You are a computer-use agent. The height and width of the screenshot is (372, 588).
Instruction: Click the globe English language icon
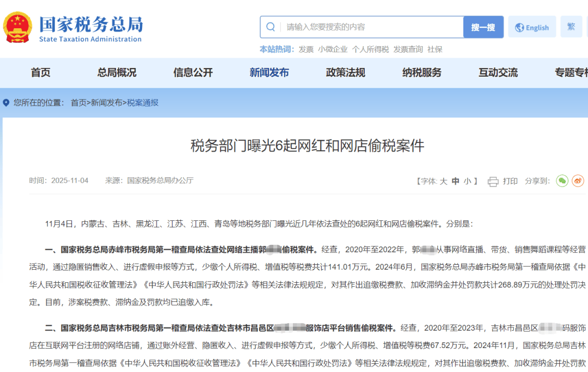pyautogui.click(x=519, y=28)
